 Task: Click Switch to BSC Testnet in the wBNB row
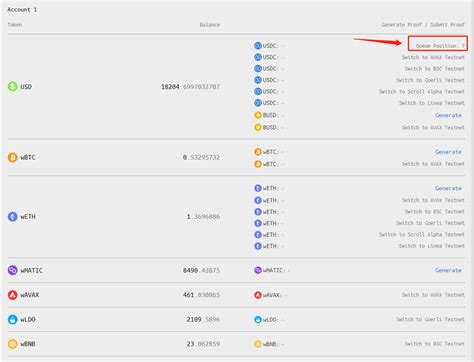(435, 344)
